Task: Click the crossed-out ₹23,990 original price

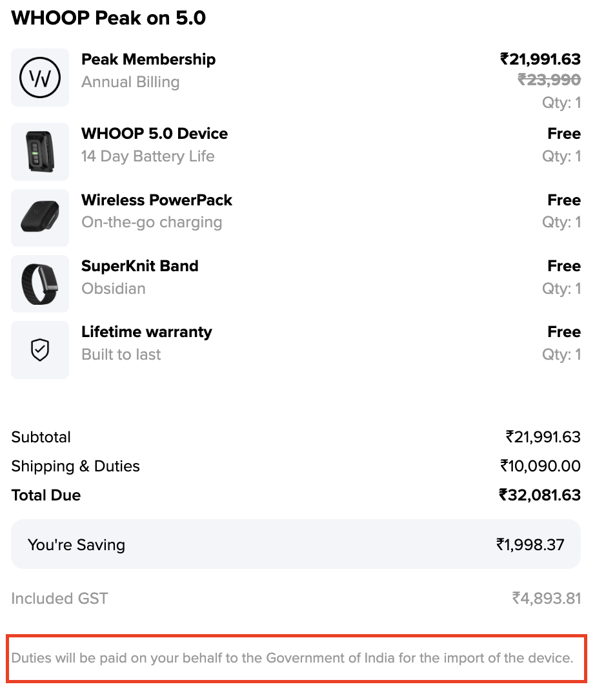Action: pos(549,79)
